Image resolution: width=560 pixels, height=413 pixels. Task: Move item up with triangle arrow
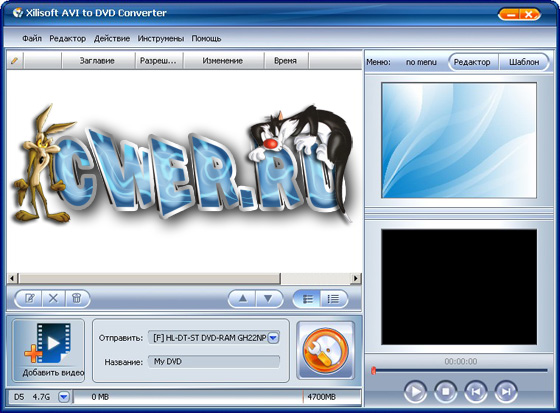(242, 298)
